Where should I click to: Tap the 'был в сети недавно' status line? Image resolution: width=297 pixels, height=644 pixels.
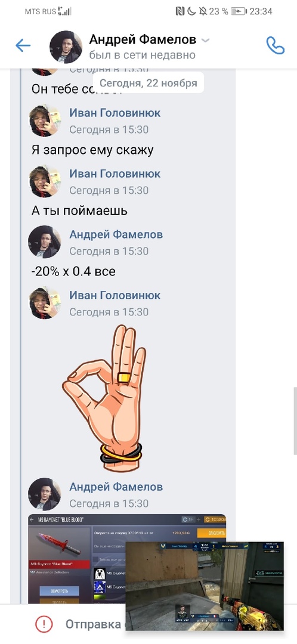click(x=142, y=55)
